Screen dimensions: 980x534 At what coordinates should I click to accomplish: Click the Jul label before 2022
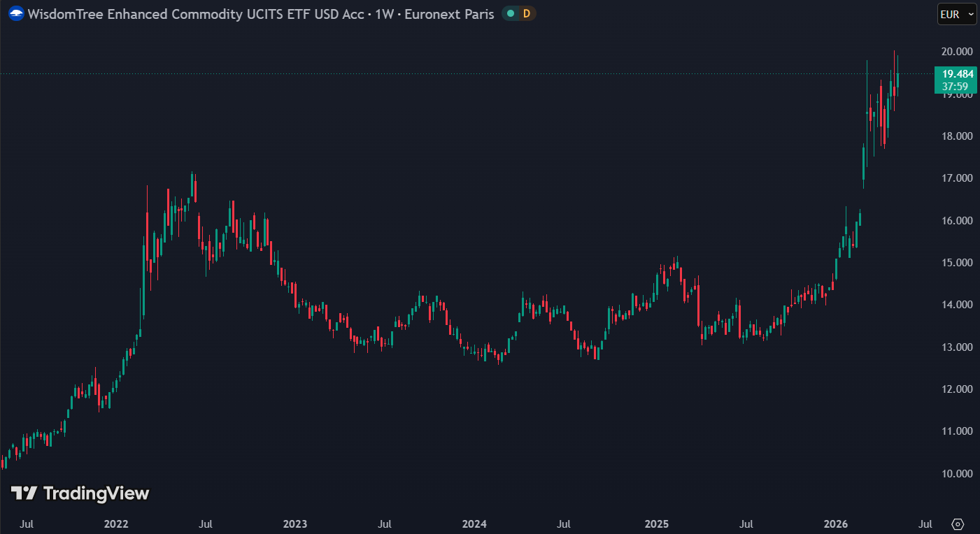(27, 524)
